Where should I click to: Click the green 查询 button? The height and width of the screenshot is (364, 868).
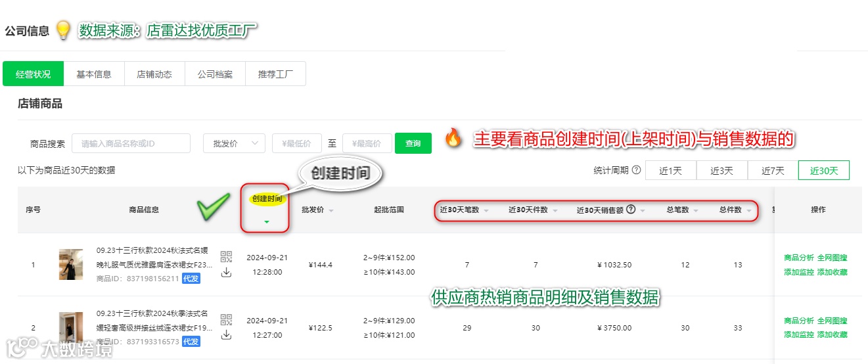pyautogui.click(x=413, y=143)
